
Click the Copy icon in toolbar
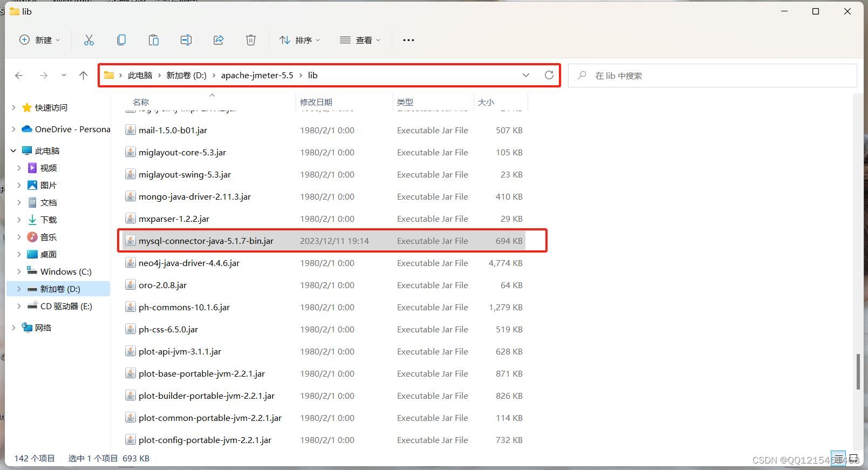[x=121, y=40]
